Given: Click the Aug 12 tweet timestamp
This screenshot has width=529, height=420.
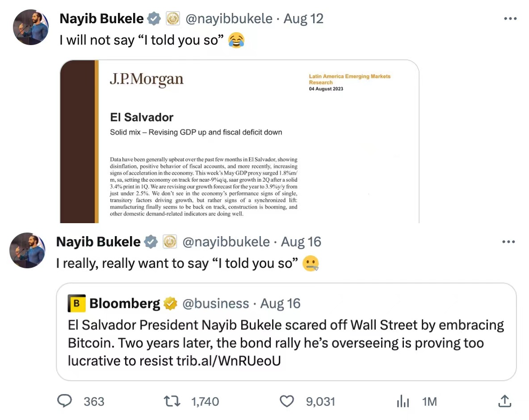Looking at the screenshot, I should point(303,19).
